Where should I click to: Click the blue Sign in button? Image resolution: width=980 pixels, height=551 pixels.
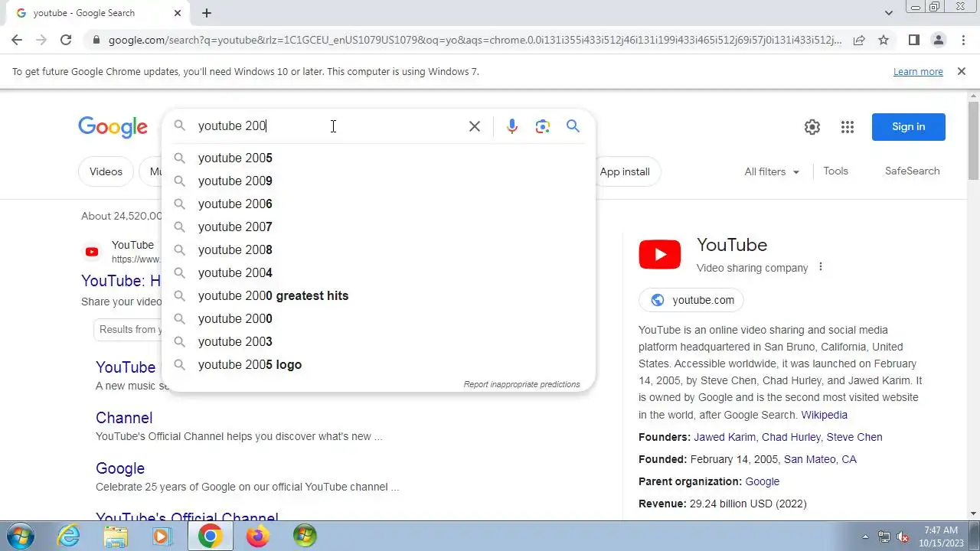point(908,127)
